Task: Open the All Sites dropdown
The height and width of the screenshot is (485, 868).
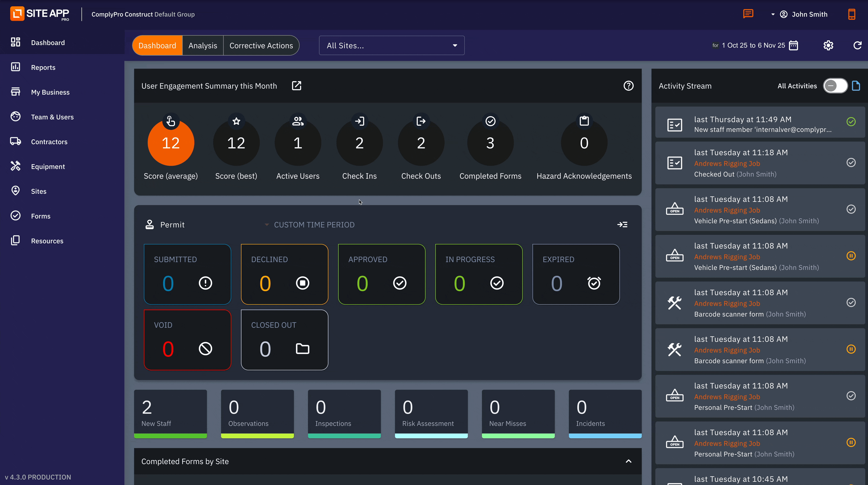Action: tap(392, 46)
